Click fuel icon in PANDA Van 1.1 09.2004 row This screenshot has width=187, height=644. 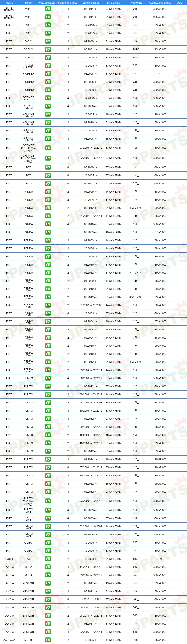click(48, 321)
